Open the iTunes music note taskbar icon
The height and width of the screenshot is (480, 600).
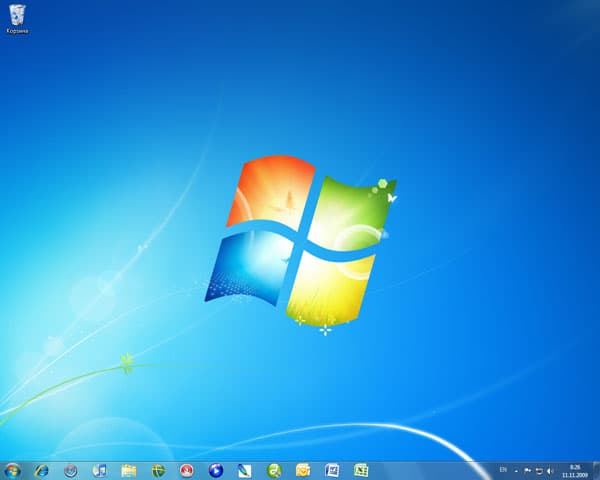coord(100,470)
